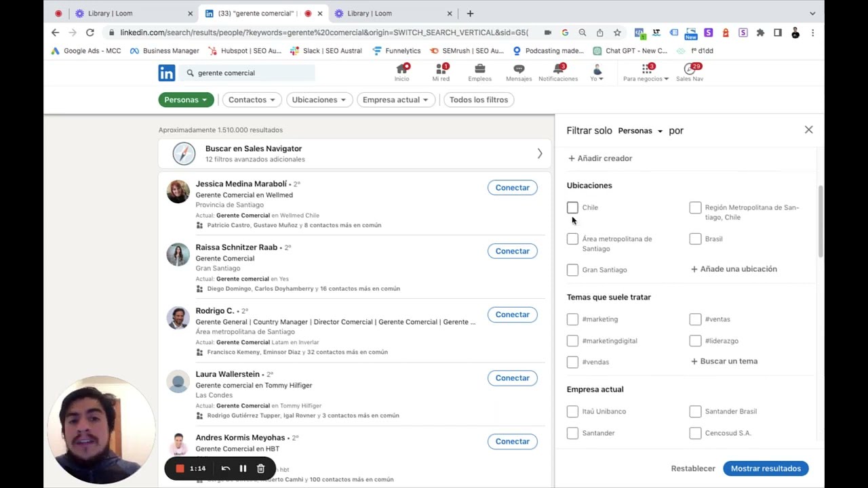Screen dimensions: 868x488
Task: Click Mostrar resultados button
Action: [x=766, y=468]
